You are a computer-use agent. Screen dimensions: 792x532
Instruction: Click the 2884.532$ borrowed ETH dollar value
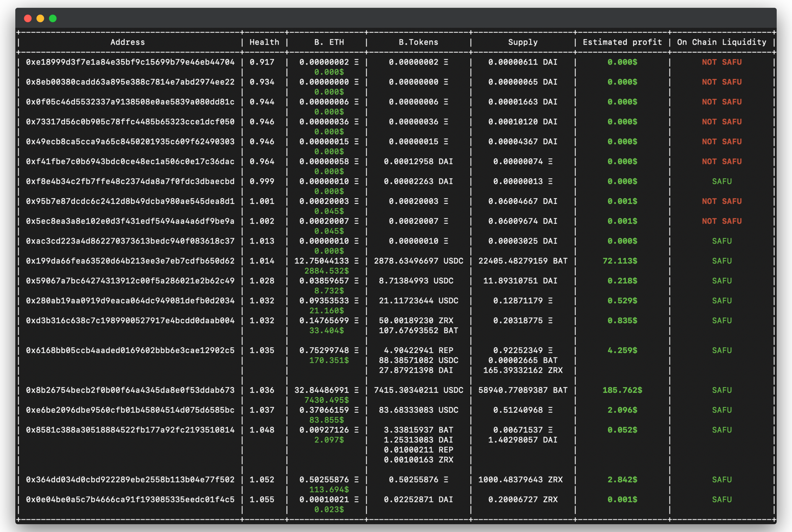326,271
